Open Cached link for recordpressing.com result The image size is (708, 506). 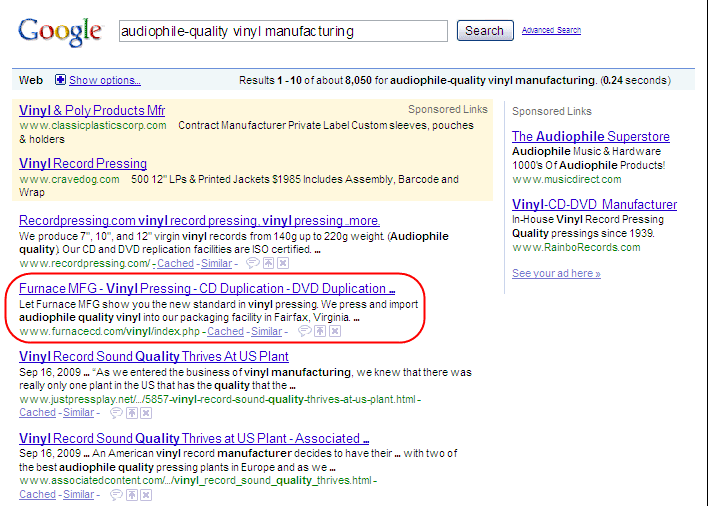click(x=175, y=263)
